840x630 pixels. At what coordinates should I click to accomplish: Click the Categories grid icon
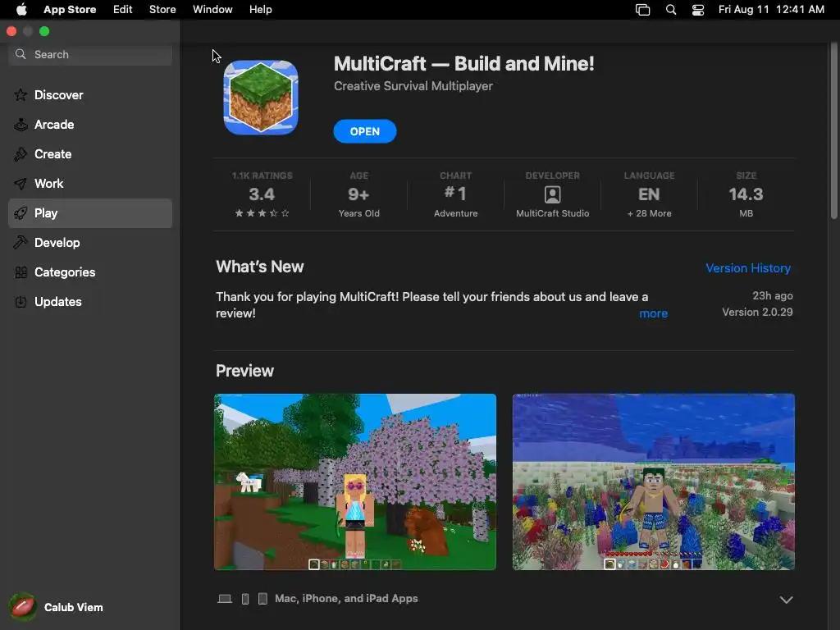pos(21,272)
